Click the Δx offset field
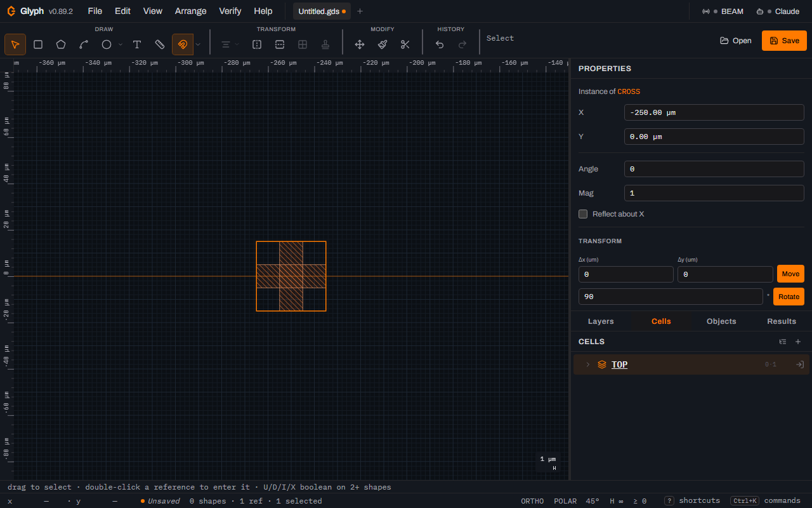Screen dimensions: 812x508 [x=626, y=274]
